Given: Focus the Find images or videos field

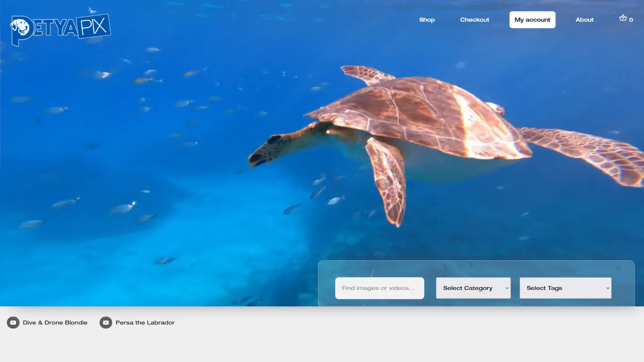Looking at the screenshot, I should click(380, 288).
